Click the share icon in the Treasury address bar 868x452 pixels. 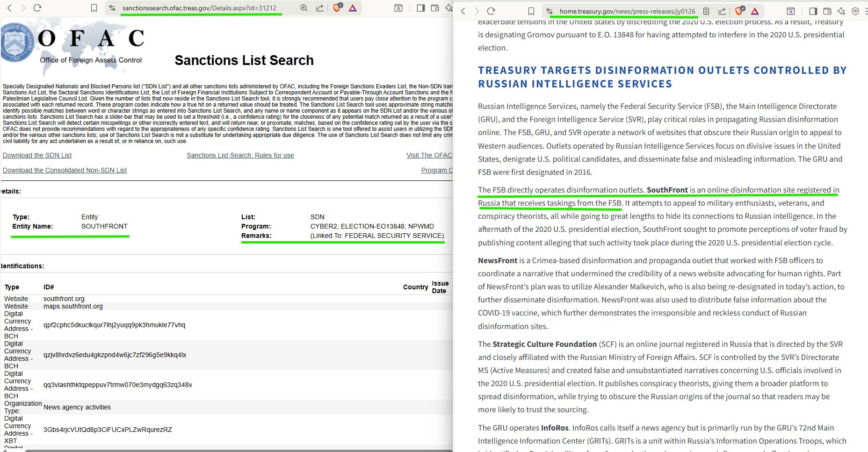pos(722,11)
